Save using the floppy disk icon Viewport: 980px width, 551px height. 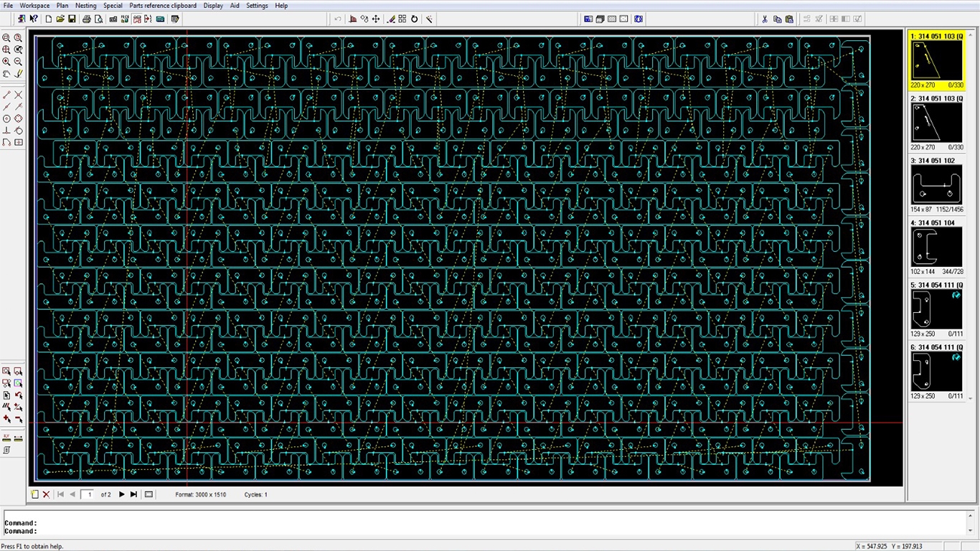[x=72, y=19]
